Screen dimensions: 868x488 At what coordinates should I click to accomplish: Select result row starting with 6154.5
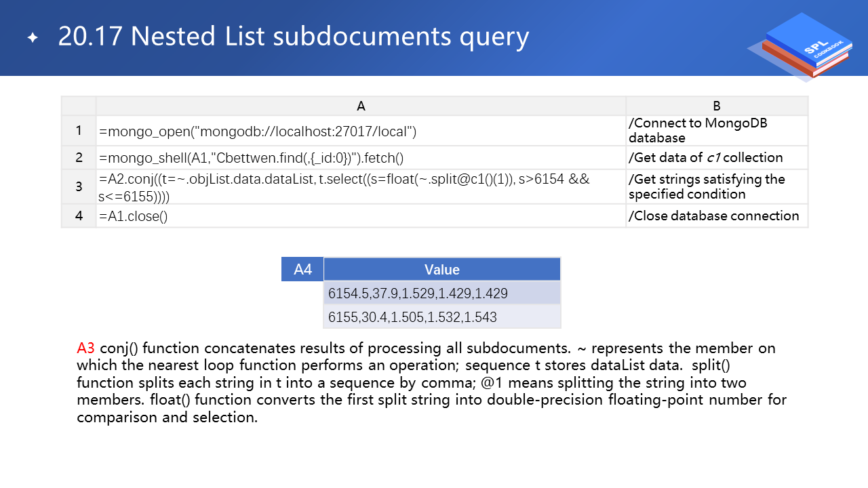(x=418, y=293)
